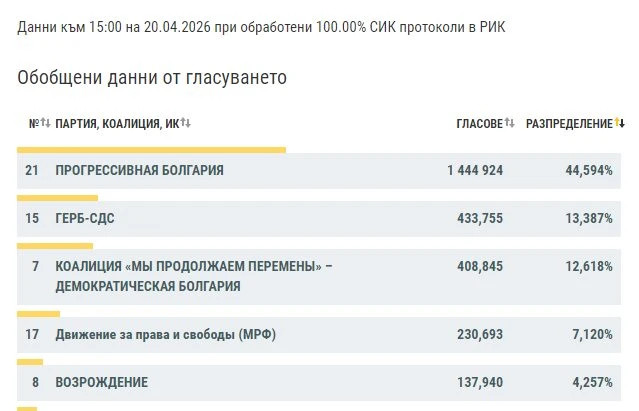The height and width of the screenshot is (411, 639).
Task: Click the 12,618% percentage cell
Action: point(588,266)
